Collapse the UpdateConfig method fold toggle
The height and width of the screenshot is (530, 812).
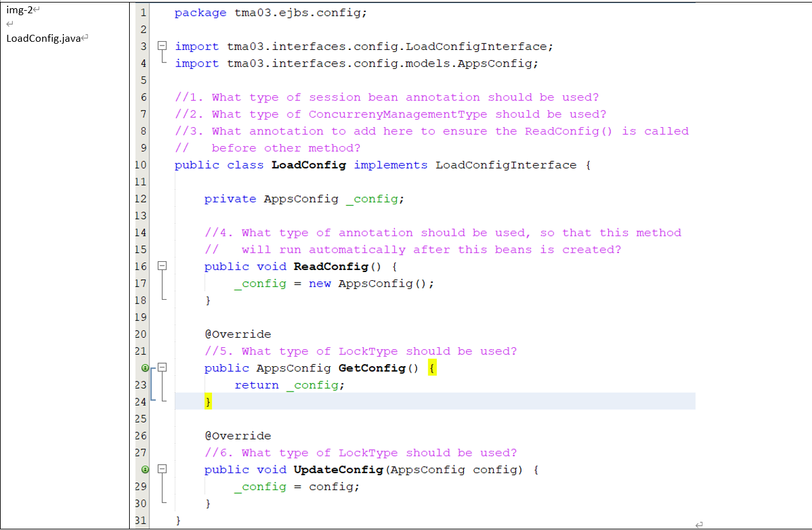(x=162, y=469)
